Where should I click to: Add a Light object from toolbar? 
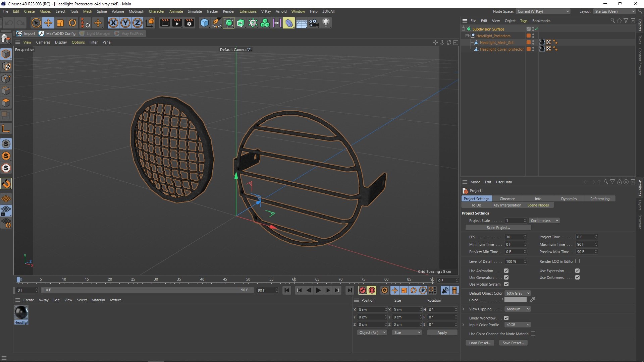[326, 23]
